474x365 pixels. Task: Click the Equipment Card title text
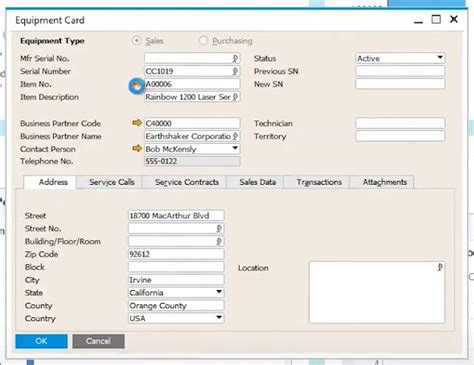pos(50,20)
